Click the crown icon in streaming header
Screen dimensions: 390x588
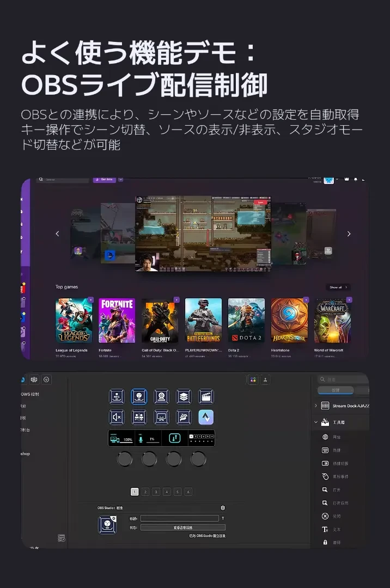(346, 180)
